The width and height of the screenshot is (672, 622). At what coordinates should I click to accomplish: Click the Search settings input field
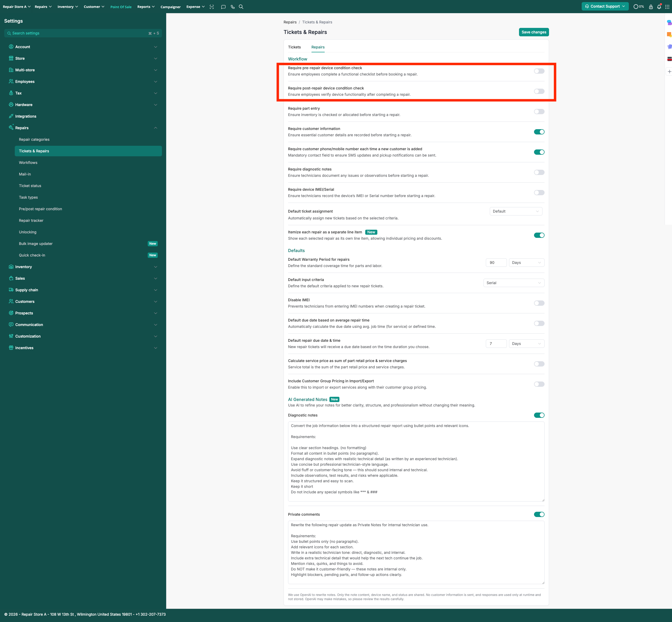click(77, 33)
